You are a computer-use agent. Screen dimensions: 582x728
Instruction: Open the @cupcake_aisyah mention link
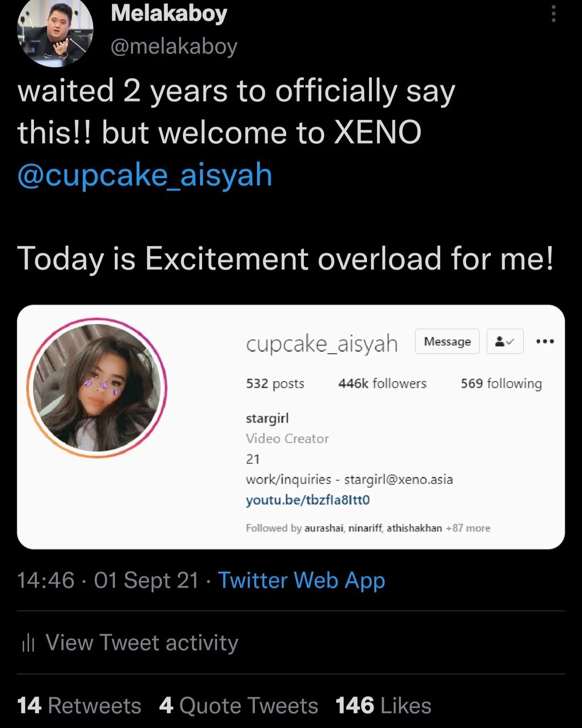[x=144, y=175]
